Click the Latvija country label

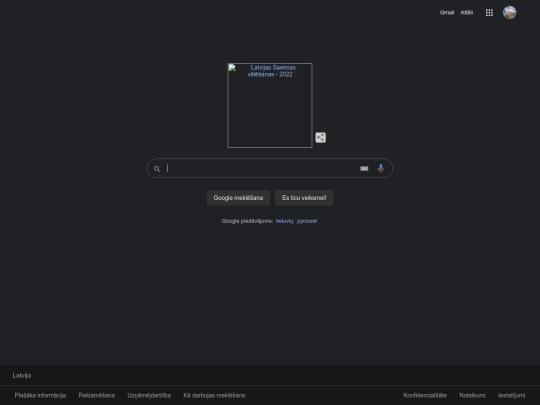22,375
